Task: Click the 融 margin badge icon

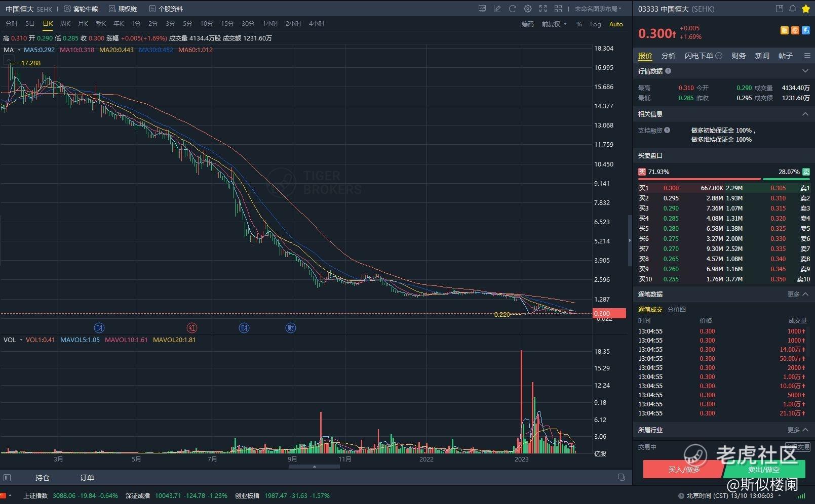Action: tap(785, 30)
